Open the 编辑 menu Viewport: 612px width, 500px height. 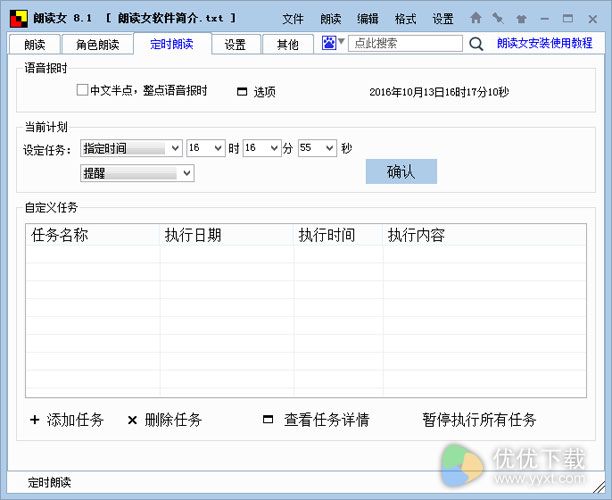pyautogui.click(x=368, y=18)
